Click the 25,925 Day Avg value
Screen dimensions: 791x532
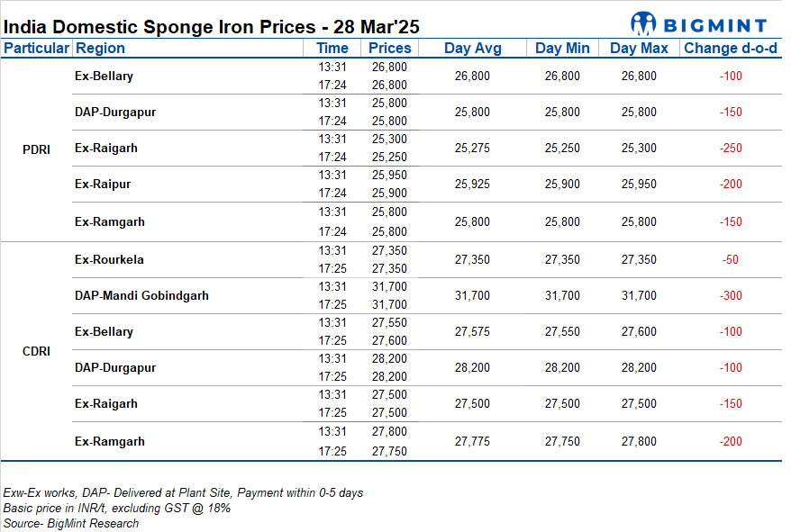pos(472,185)
